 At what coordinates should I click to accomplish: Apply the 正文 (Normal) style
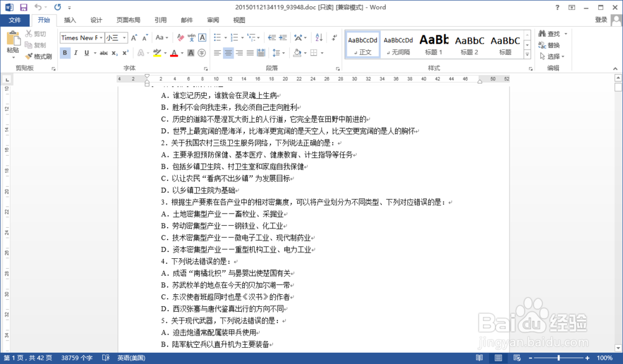coord(363,45)
